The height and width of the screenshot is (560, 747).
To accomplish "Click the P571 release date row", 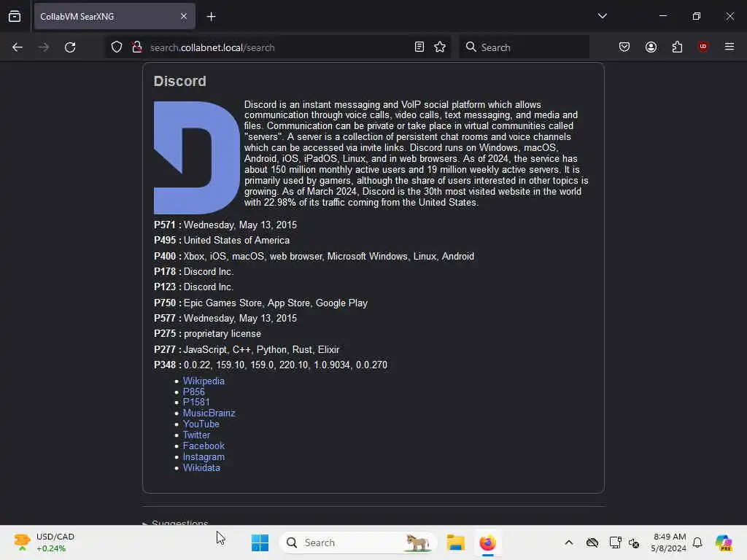I will (225, 225).
